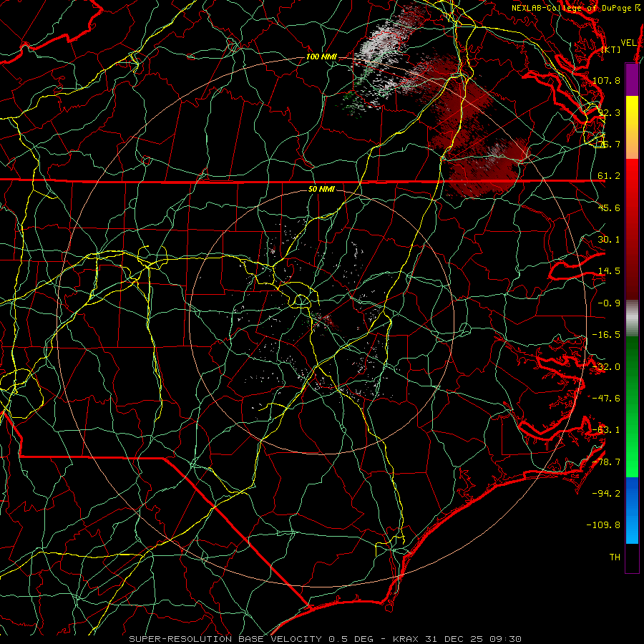This screenshot has width=644, height=644.
Task: Click the -63.1 velocity scale value
Action: [606, 429]
